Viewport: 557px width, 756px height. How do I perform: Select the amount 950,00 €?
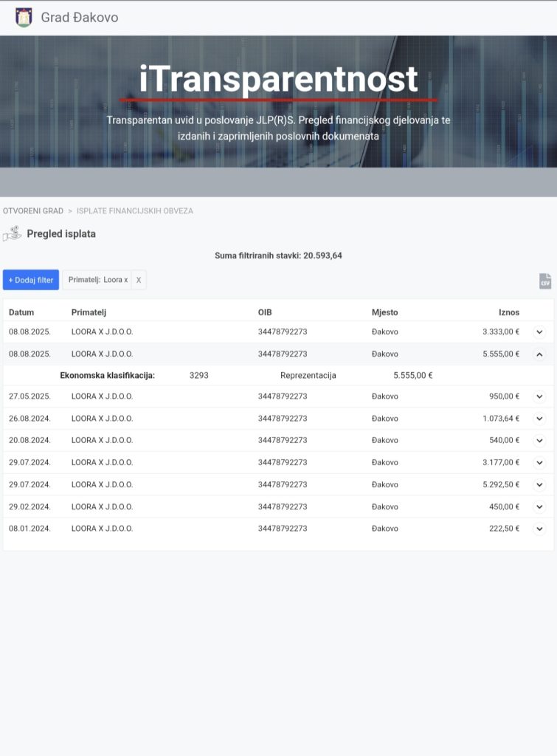(504, 396)
